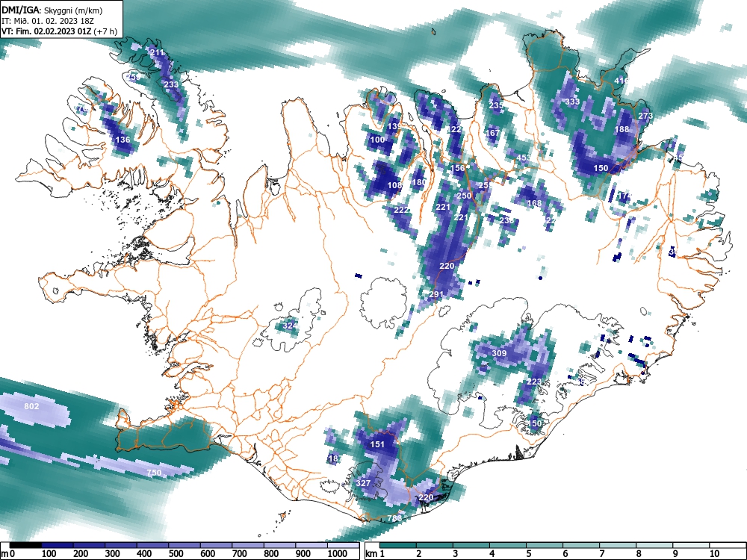
Task: Click the 200 label on the meter legend
Action: (81, 554)
